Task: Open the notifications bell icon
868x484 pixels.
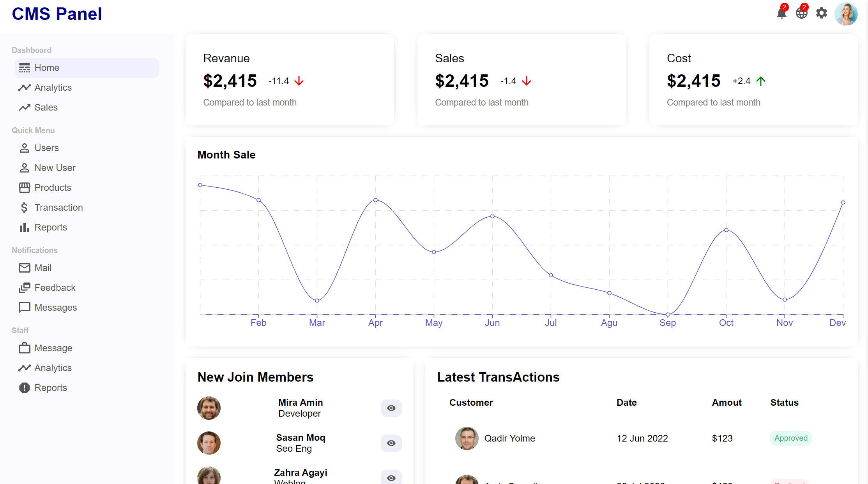Action: pyautogui.click(x=782, y=13)
